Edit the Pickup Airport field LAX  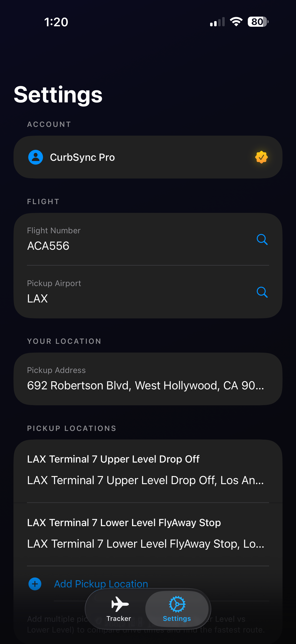[148, 292]
